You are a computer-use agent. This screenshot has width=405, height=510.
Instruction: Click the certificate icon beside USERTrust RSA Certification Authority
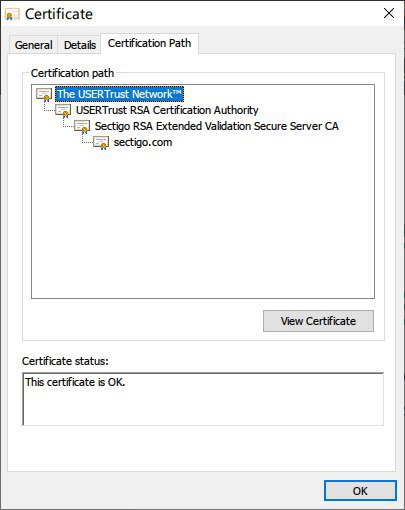tap(63, 111)
